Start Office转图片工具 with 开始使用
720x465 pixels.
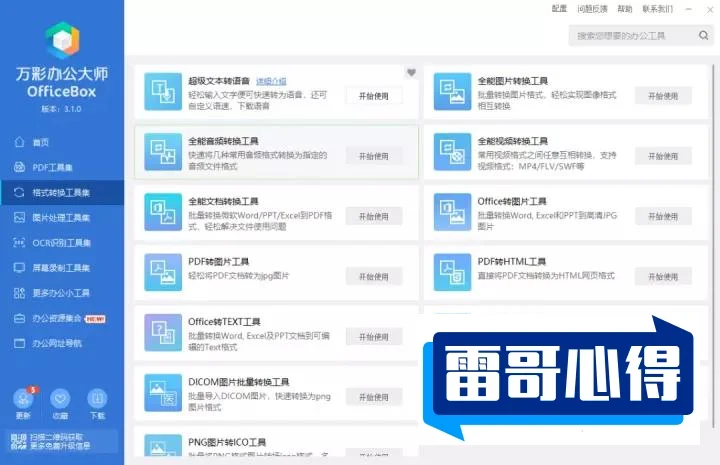663,216
